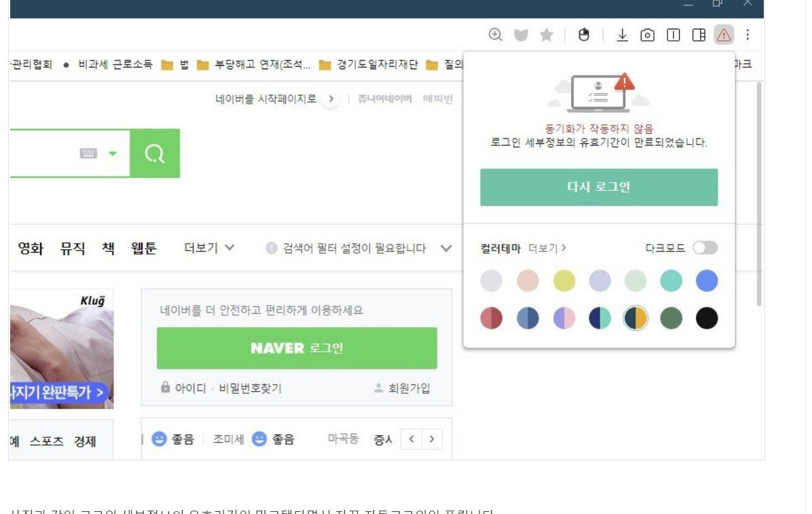Click the green Naver search button

point(155,153)
